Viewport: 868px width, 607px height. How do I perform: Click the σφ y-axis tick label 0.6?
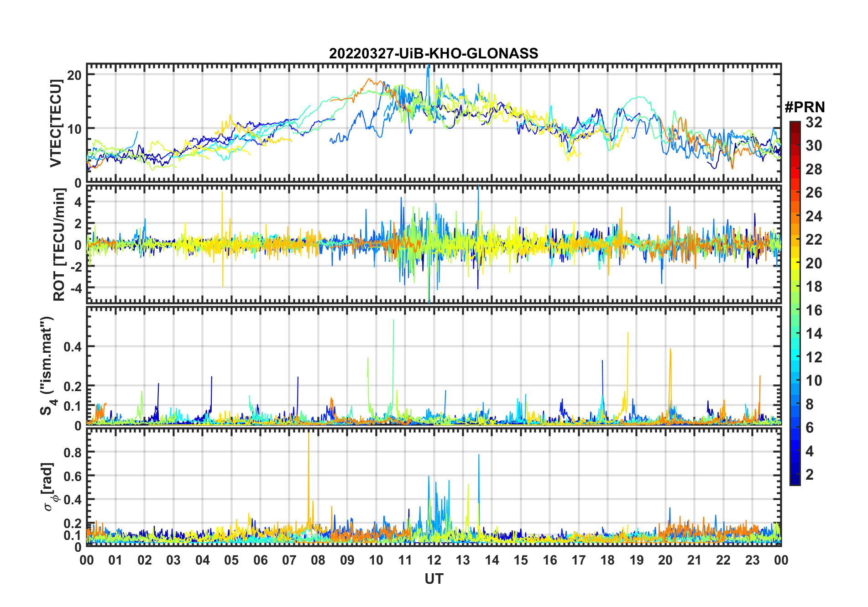[x=73, y=476]
